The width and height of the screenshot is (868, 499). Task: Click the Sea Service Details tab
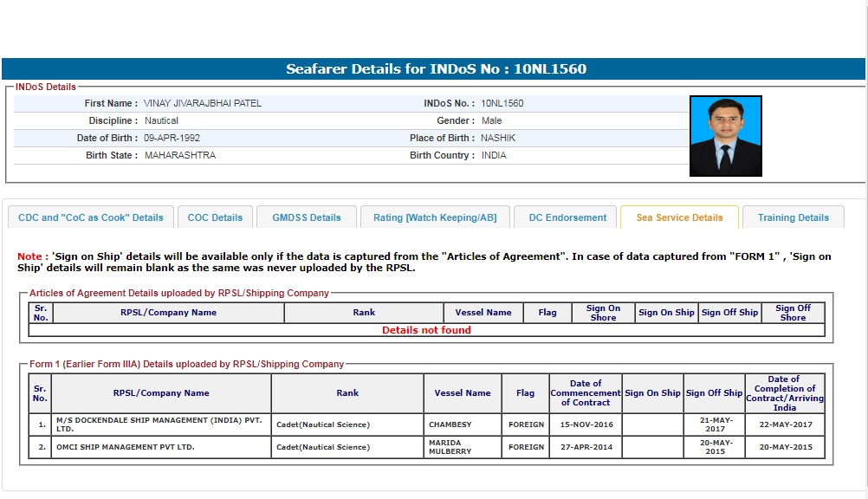click(679, 217)
